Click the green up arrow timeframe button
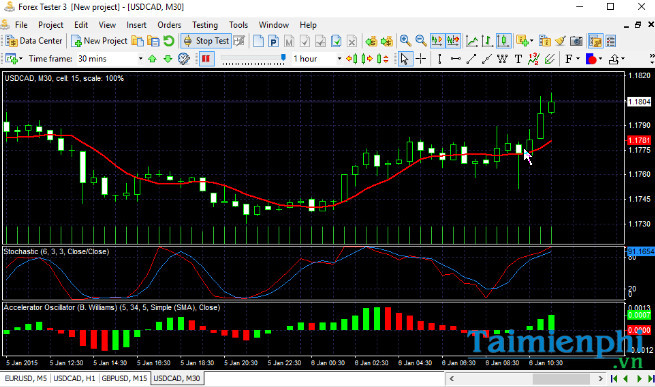Image resolution: width=655 pixels, height=387 pixels. pyautogui.click(x=152, y=59)
